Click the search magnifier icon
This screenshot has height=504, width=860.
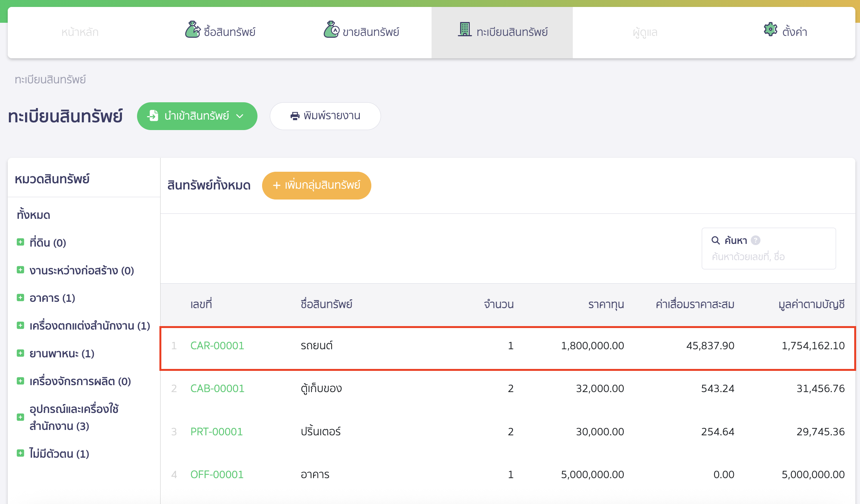coord(716,240)
